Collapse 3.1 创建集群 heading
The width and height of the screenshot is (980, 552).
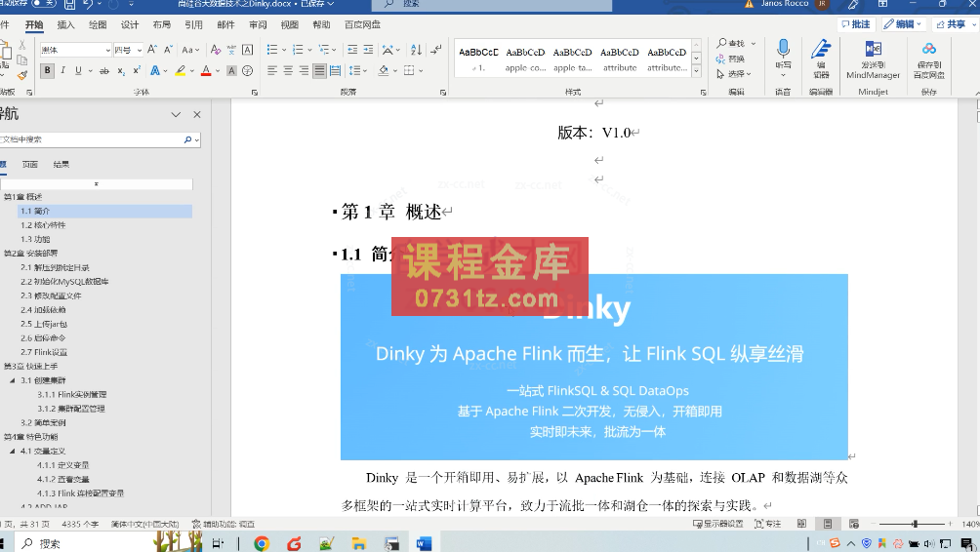13,380
